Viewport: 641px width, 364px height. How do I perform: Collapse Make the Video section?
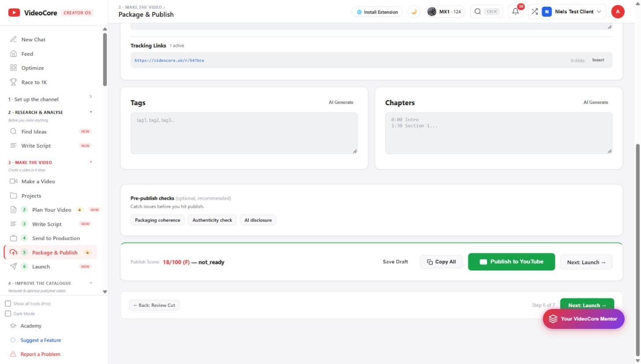pos(51,162)
